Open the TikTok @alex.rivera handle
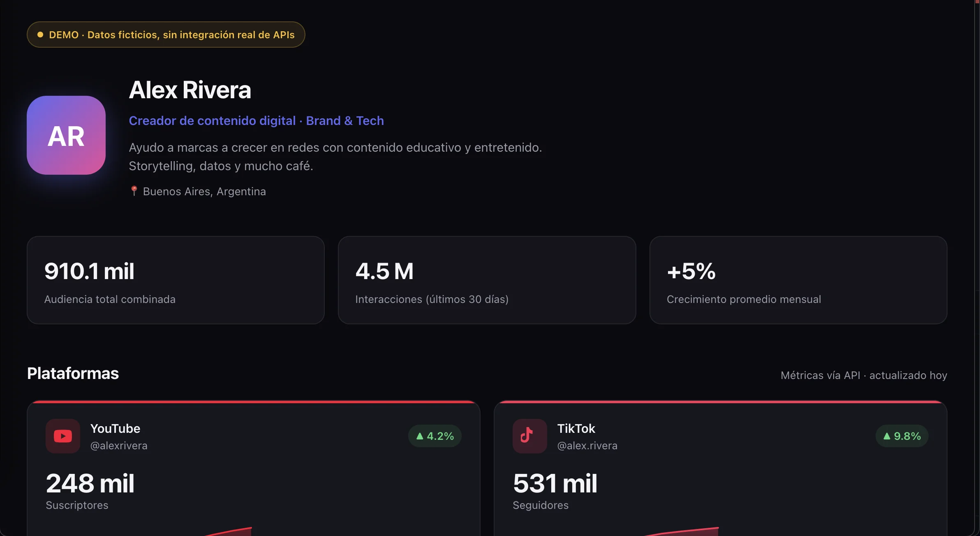This screenshot has width=980, height=536. [x=587, y=446]
